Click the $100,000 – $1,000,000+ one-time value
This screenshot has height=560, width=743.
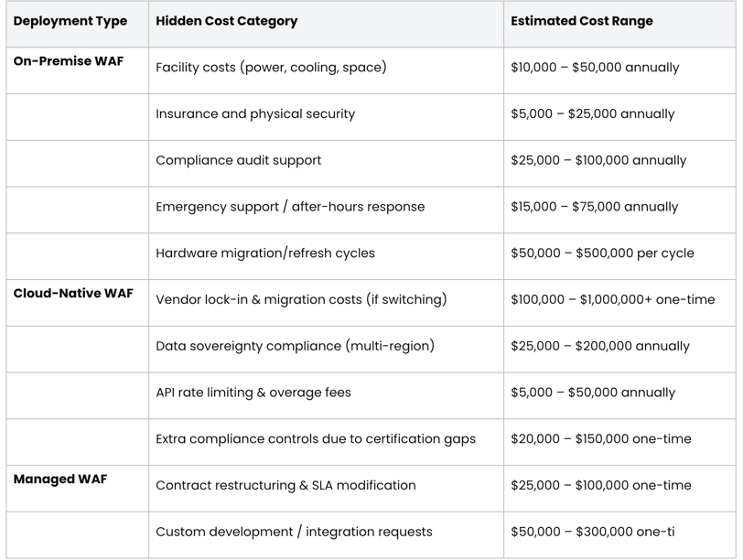coord(613,299)
